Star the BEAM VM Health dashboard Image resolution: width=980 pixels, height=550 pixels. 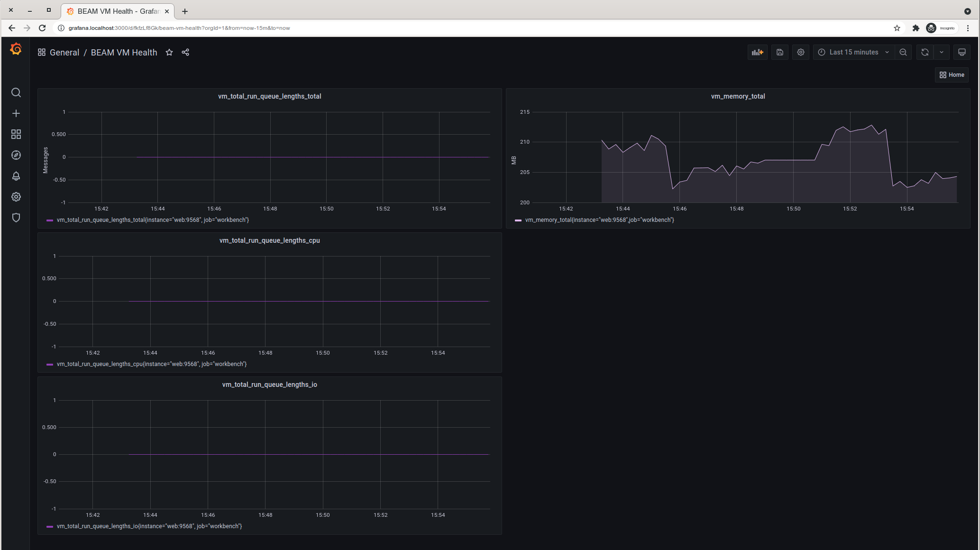pyautogui.click(x=169, y=52)
